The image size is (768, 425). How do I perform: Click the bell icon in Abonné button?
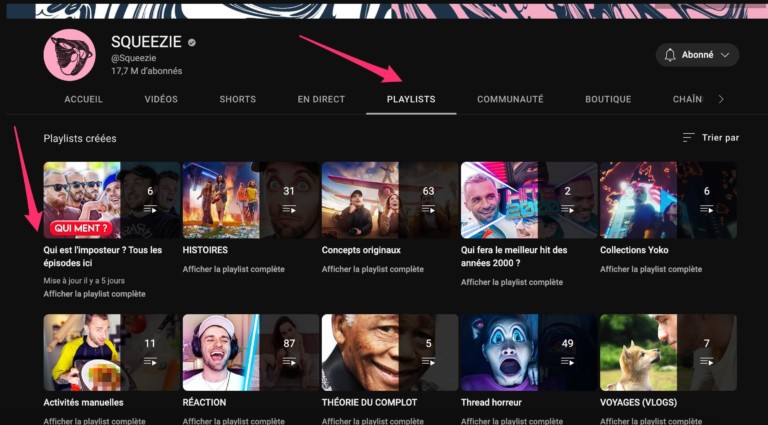tap(670, 55)
